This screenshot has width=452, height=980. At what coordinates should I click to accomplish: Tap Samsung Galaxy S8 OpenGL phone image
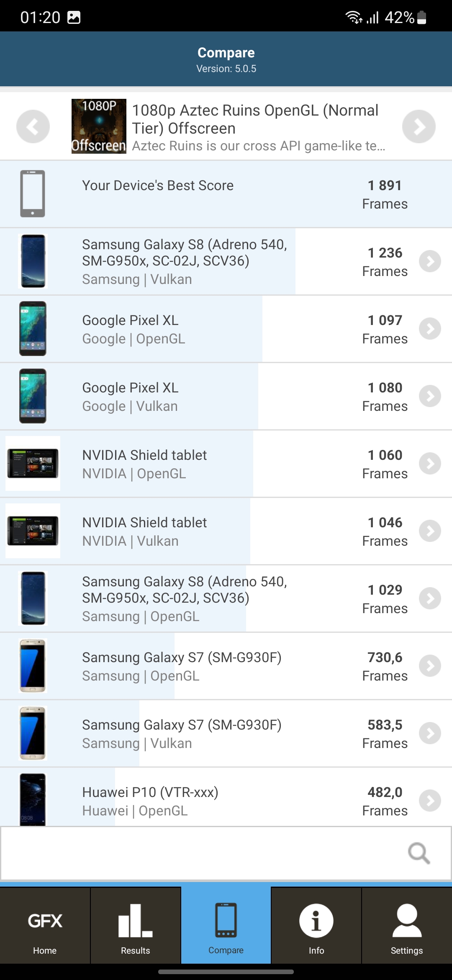pos(33,598)
